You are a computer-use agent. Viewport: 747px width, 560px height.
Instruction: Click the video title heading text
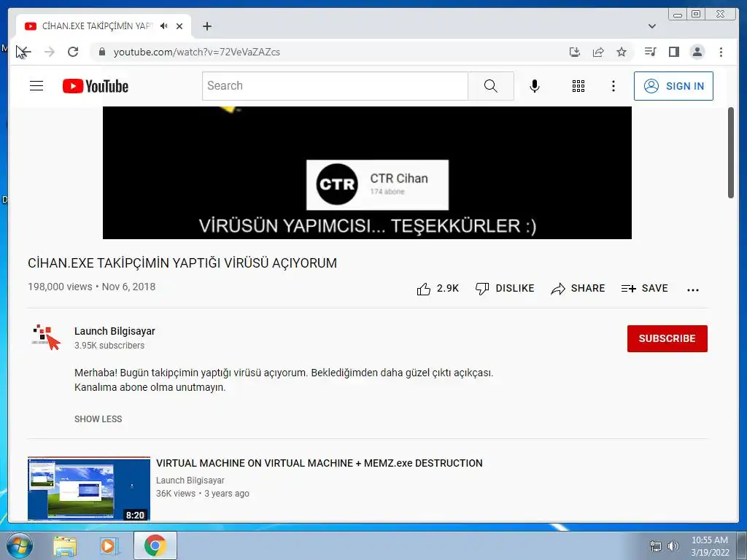[x=182, y=262]
